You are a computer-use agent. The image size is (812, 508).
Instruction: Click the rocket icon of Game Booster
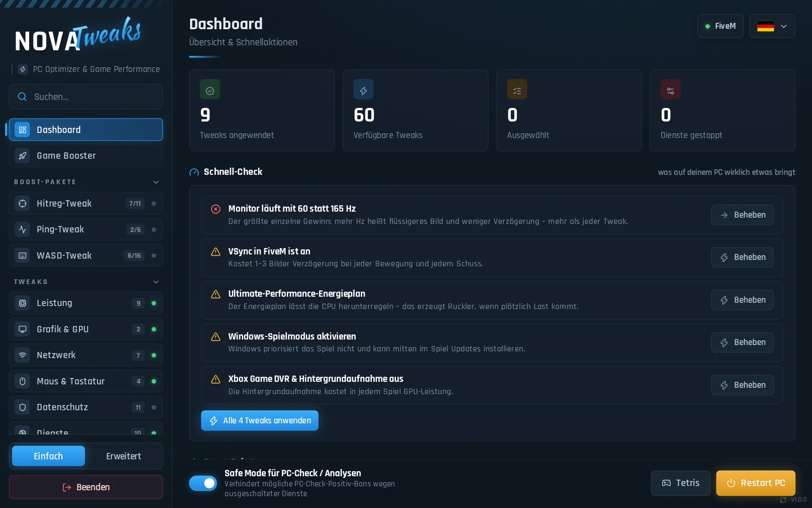point(22,156)
